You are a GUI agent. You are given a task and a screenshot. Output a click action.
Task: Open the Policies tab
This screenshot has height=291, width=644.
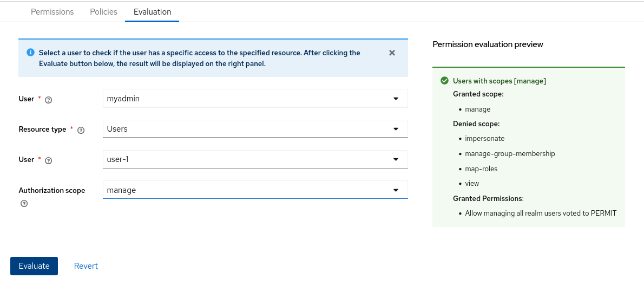pos(103,12)
